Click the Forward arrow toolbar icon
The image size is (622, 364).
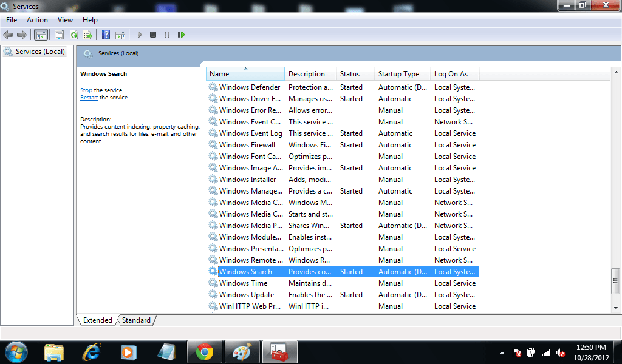(x=22, y=35)
